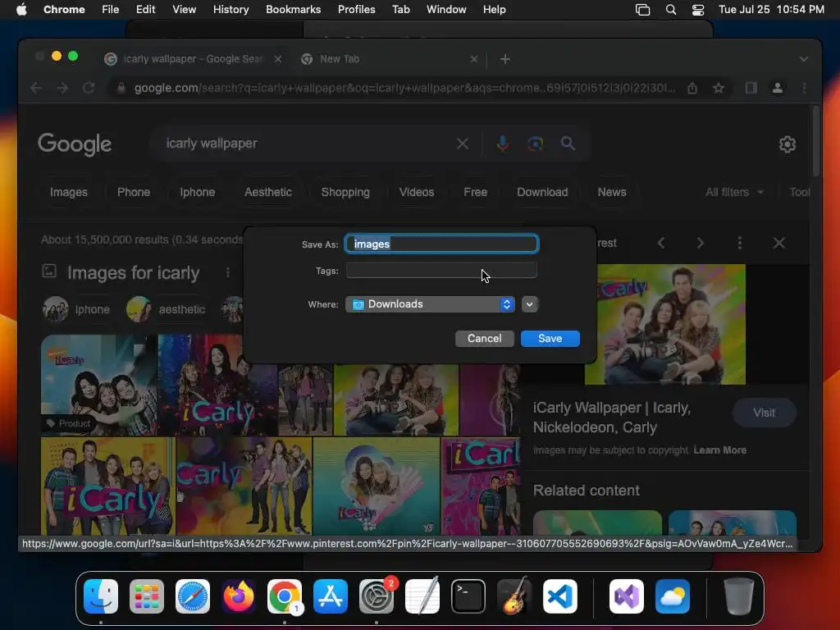The height and width of the screenshot is (630, 840).
Task: Click the Visit button
Action: (764, 413)
